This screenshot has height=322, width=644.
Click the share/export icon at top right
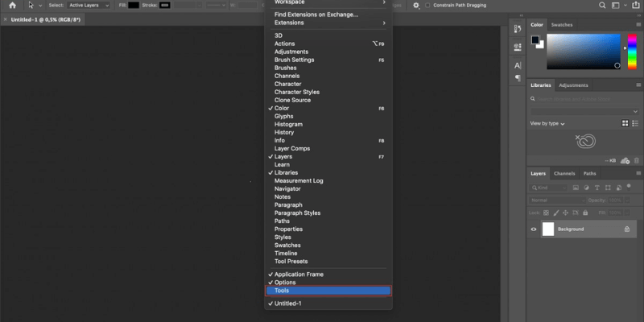click(x=636, y=5)
